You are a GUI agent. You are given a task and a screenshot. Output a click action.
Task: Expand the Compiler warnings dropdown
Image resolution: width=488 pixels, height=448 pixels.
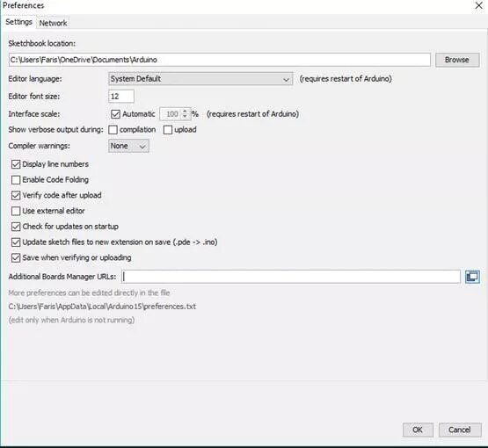128,146
